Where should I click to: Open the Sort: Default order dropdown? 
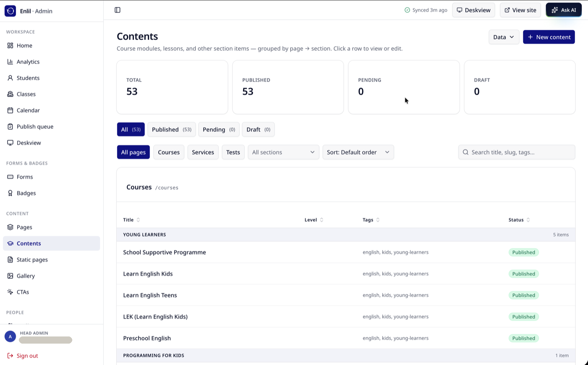(x=358, y=152)
